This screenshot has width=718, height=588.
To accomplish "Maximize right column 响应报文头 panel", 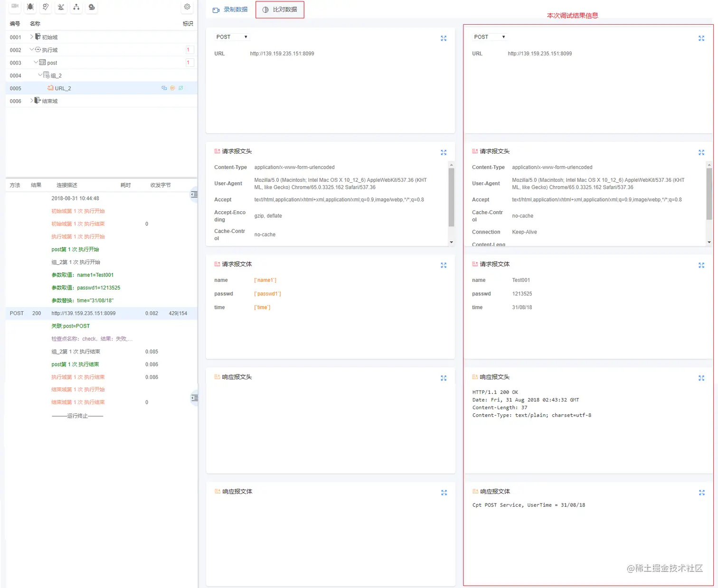I will (x=701, y=378).
